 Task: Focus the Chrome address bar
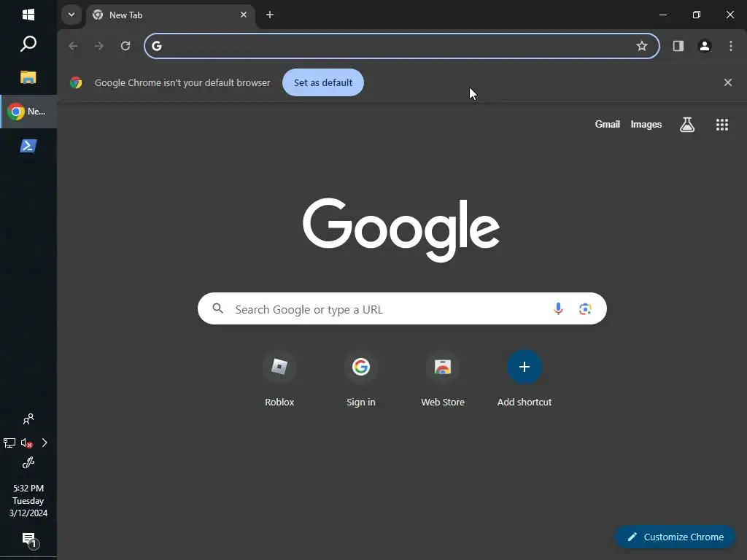[402, 46]
